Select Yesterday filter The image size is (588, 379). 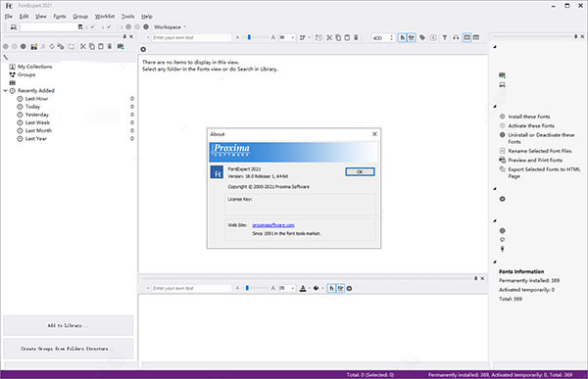[x=37, y=115]
